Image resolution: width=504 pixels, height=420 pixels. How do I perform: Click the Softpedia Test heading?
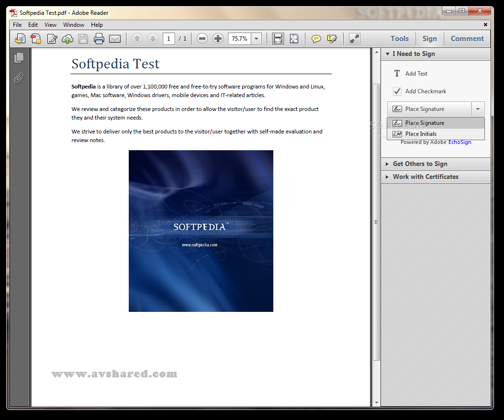pos(115,64)
